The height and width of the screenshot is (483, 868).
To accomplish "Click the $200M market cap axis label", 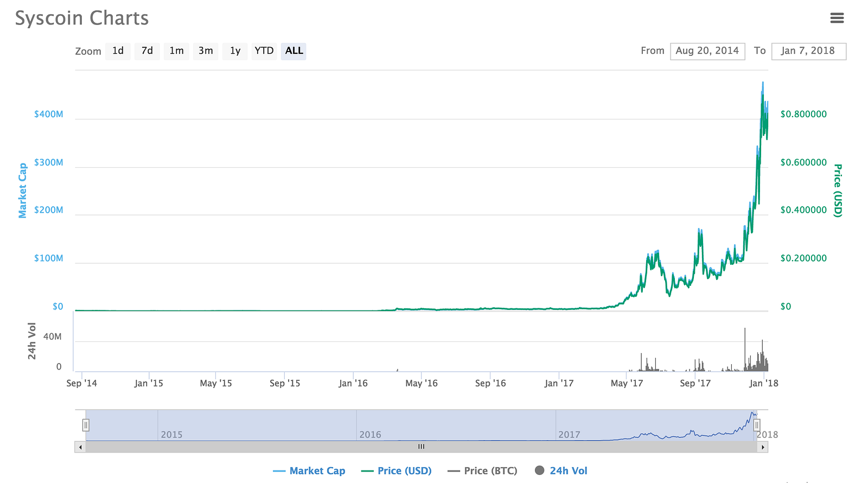I will click(48, 210).
